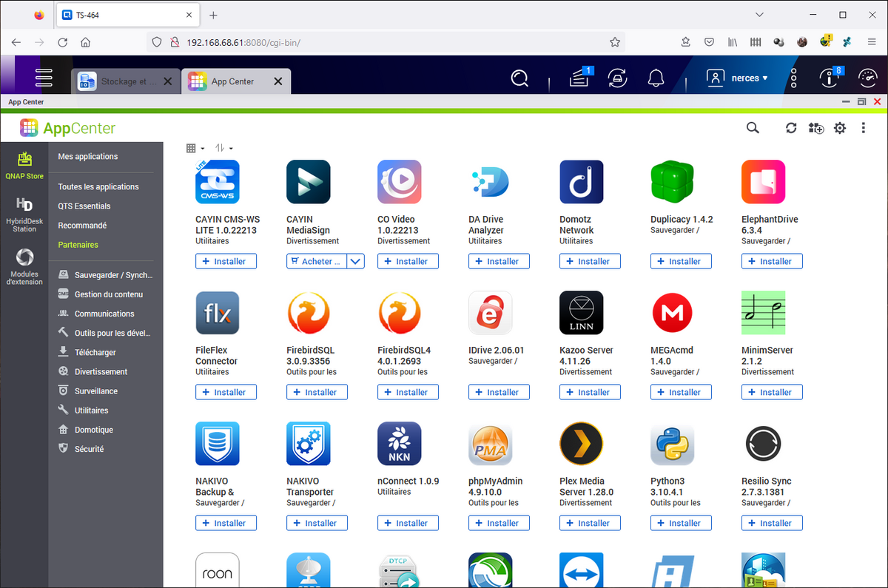The image size is (888, 588).
Task: Open the App Center search icon
Action: [753, 128]
